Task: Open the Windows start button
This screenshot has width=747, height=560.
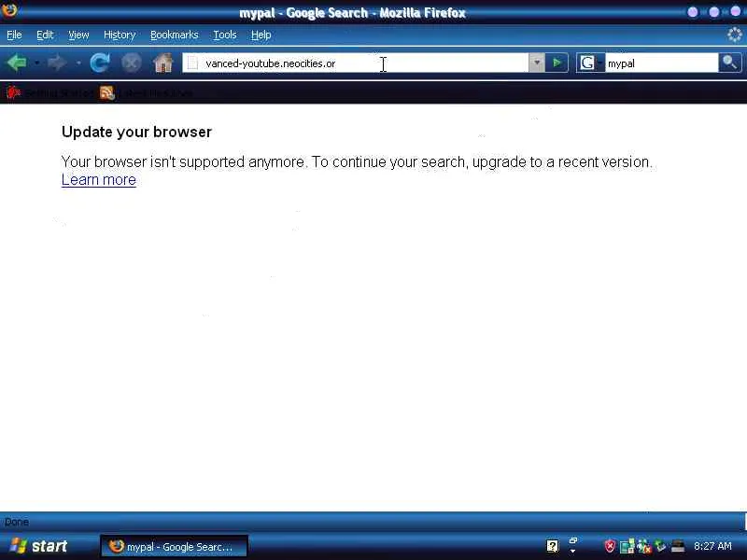Action: pyautogui.click(x=40, y=546)
